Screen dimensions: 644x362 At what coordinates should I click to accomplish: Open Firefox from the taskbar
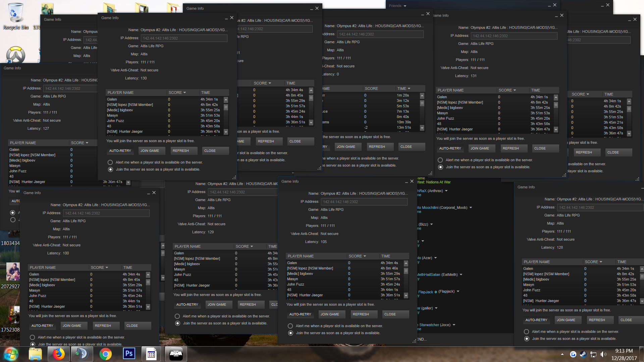coord(59,354)
